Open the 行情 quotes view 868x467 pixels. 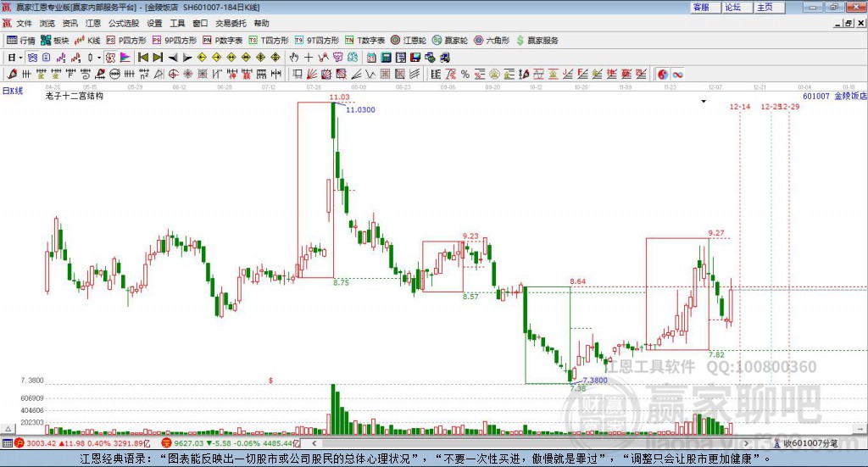click(20, 41)
